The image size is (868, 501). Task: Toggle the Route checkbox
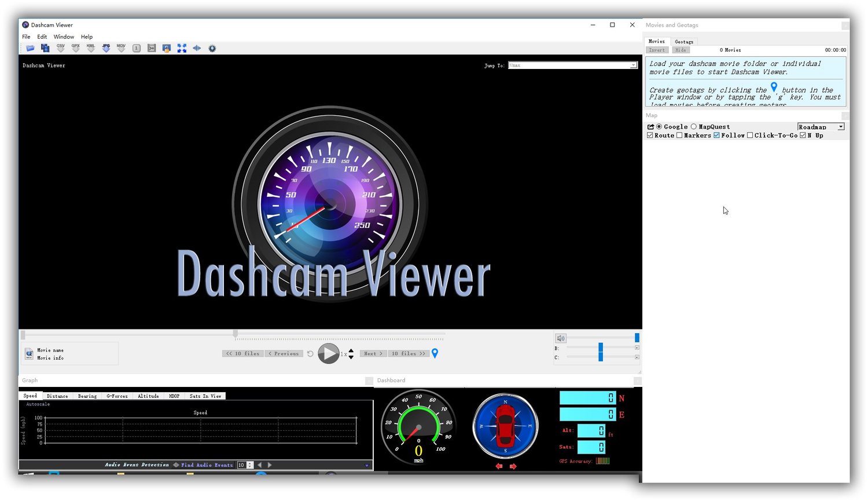click(650, 136)
